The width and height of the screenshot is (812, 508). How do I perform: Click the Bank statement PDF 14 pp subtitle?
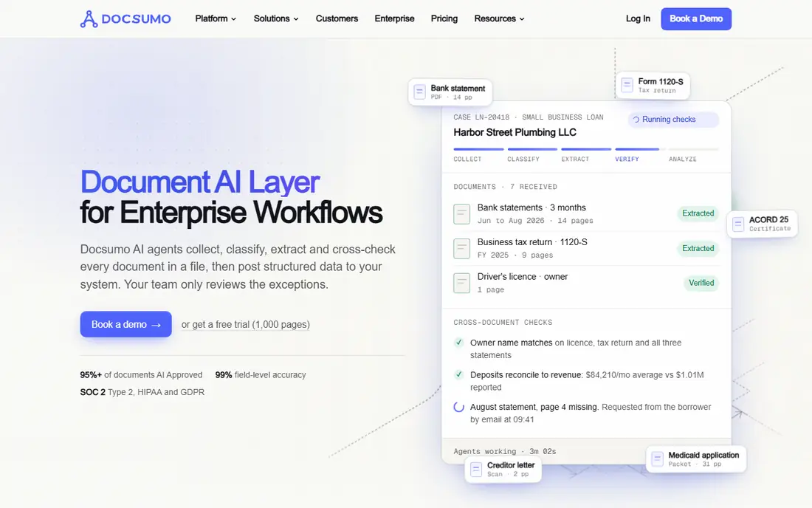click(452, 97)
